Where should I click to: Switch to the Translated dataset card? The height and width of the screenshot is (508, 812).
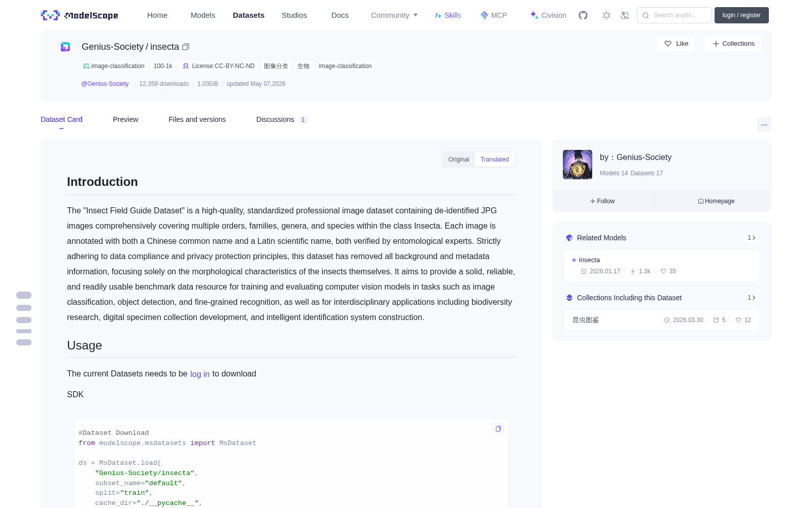495,160
